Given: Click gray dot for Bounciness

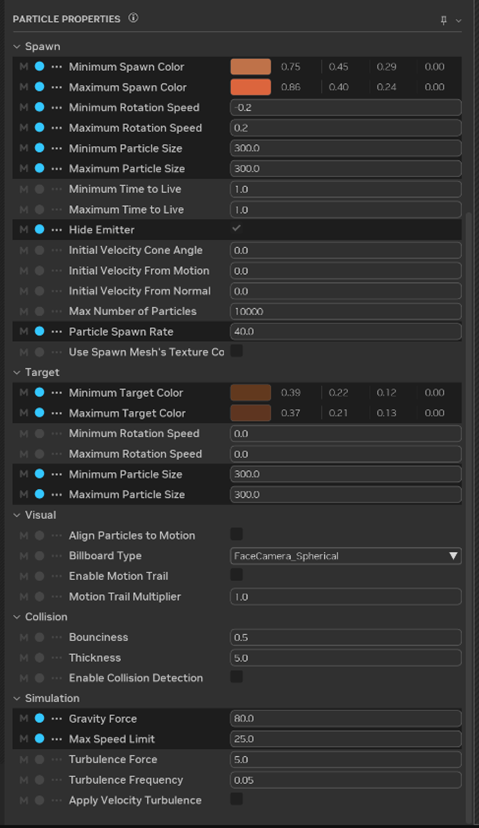Looking at the screenshot, I should coord(40,637).
